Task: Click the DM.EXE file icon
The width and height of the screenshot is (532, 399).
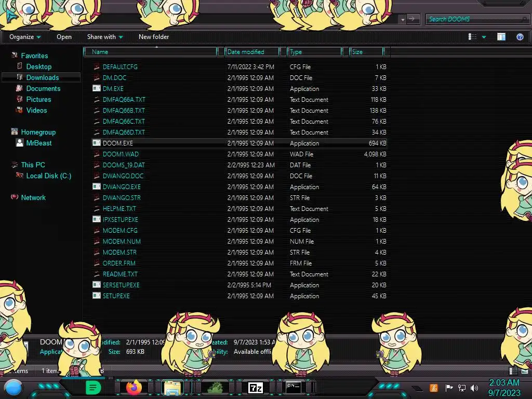Action: pyautogui.click(x=96, y=88)
